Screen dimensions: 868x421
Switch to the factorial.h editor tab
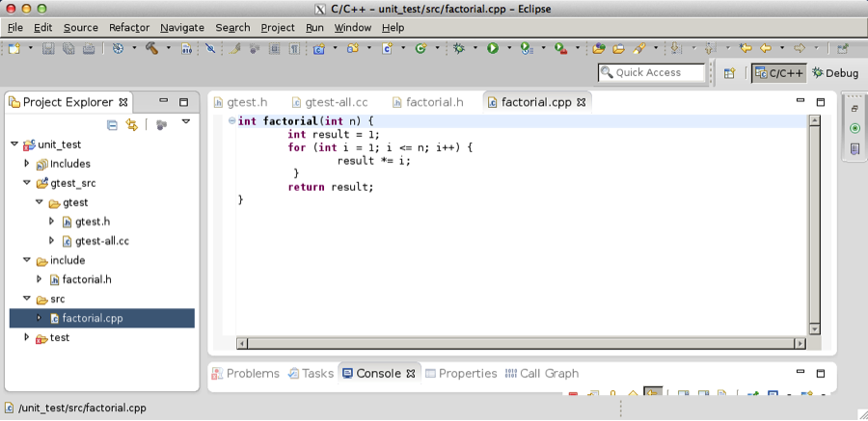pyautogui.click(x=427, y=102)
